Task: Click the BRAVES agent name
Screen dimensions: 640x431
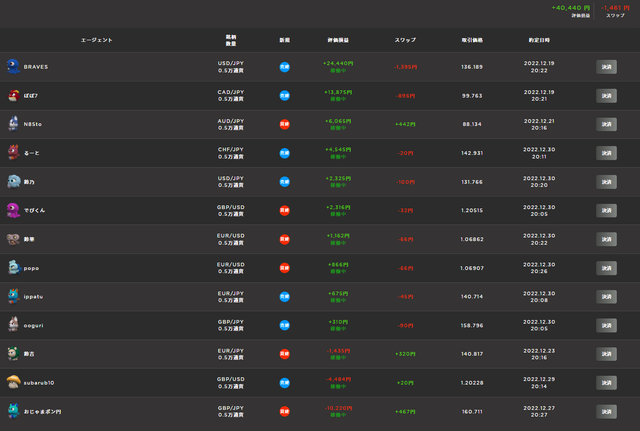Action: tap(36, 67)
